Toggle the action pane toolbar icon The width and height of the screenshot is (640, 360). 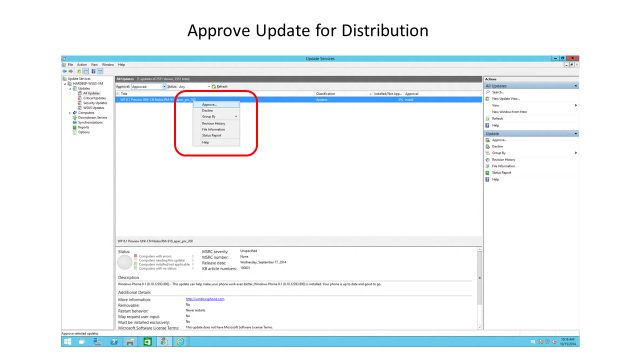pos(100,71)
